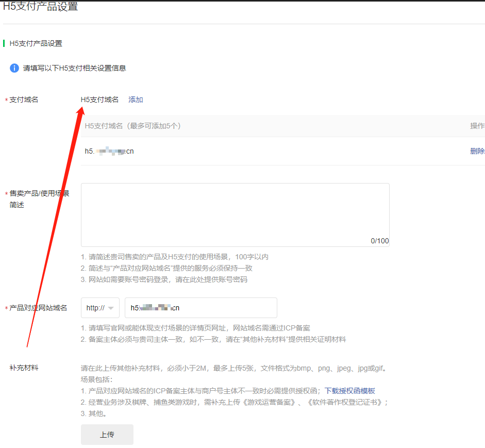Click the 0/100 character counter
Image resolution: width=485 pixels, height=448 pixels.
(379, 241)
